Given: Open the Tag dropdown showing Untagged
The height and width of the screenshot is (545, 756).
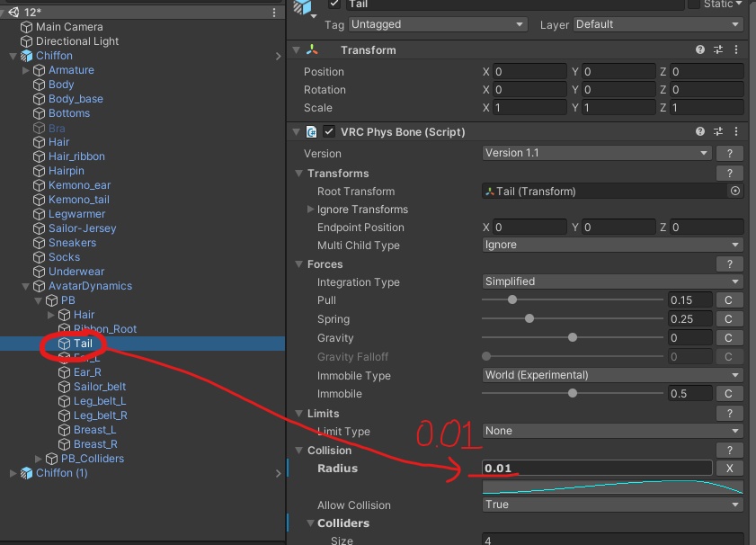Looking at the screenshot, I should click(437, 24).
